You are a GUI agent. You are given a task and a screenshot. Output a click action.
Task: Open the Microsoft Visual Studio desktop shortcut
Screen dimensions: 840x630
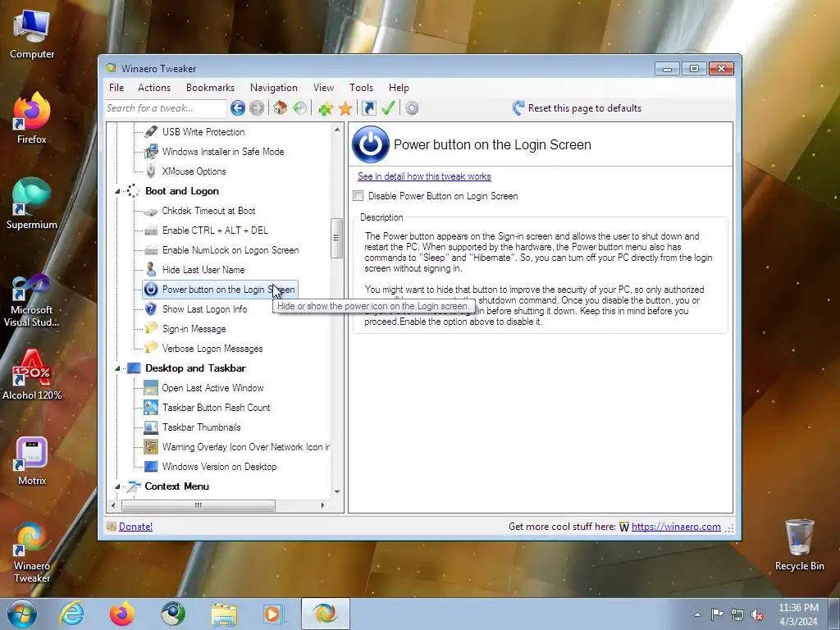tap(32, 300)
